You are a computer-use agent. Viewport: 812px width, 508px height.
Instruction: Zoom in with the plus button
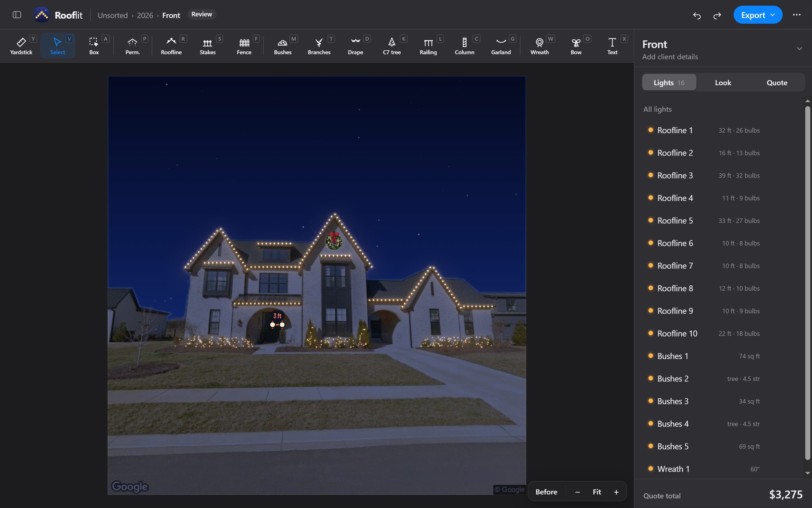pyautogui.click(x=616, y=492)
